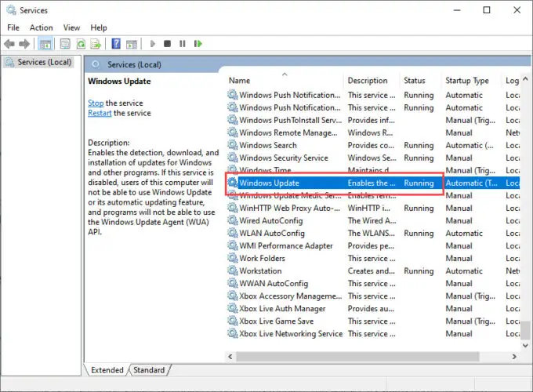Select WLAN AutoConfig service name
This screenshot has height=392, width=533.
272,233
